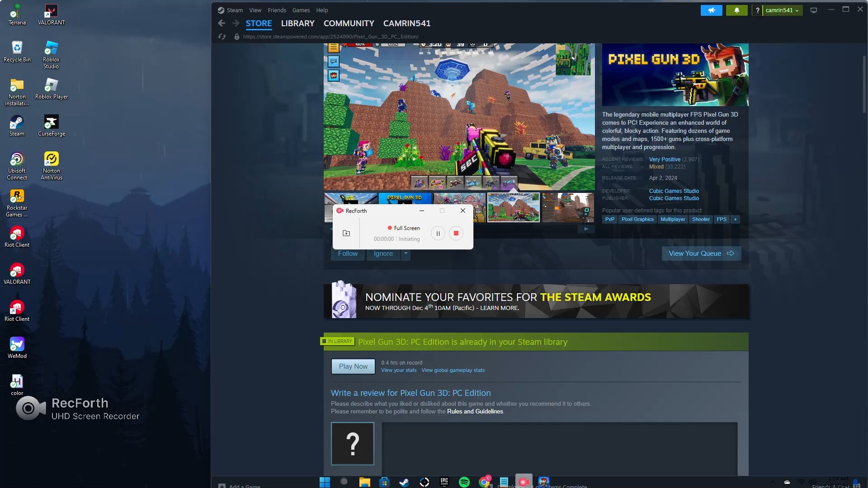Select the Shooter tag
Image resolution: width=868 pixels, height=488 pixels.
701,219
